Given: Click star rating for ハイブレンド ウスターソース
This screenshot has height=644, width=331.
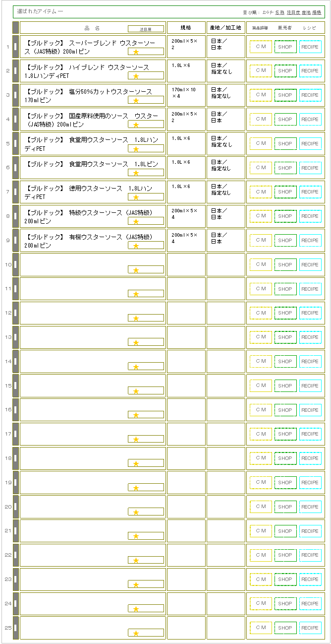Looking at the screenshot, I should (x=136, y=76).
